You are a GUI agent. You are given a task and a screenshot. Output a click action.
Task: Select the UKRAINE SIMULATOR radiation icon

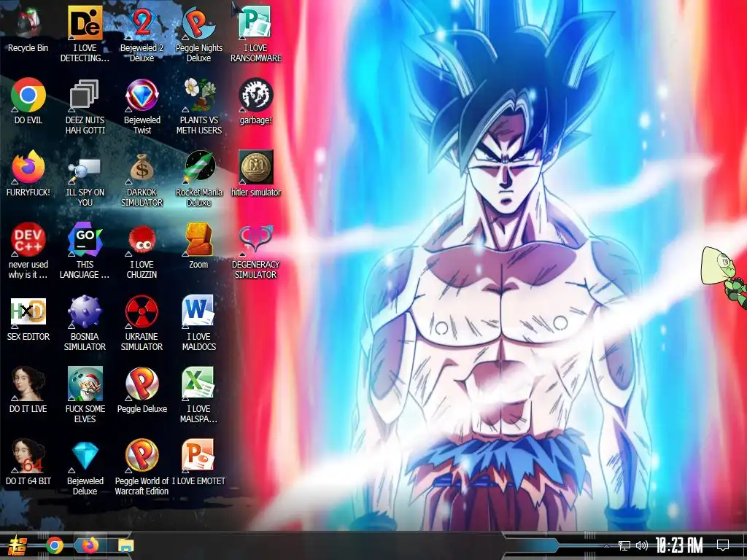click(142, 323)
